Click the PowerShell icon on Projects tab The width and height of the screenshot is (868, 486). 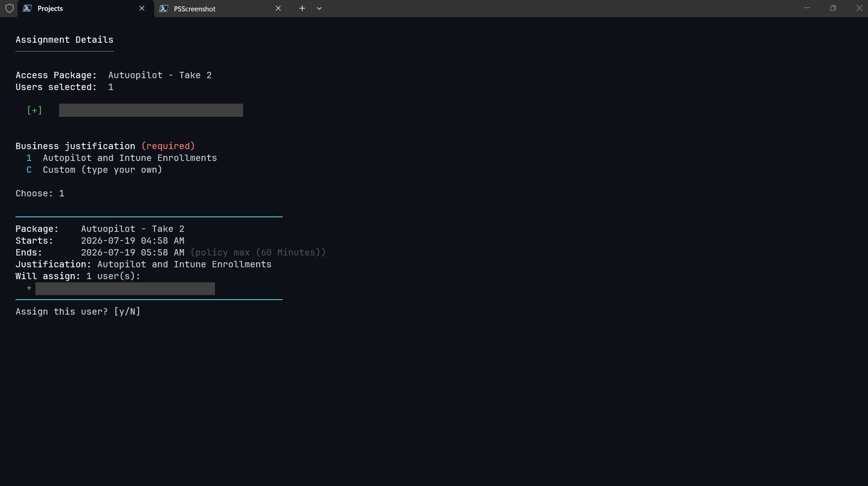pyautogui.click(x=27, y=9)
